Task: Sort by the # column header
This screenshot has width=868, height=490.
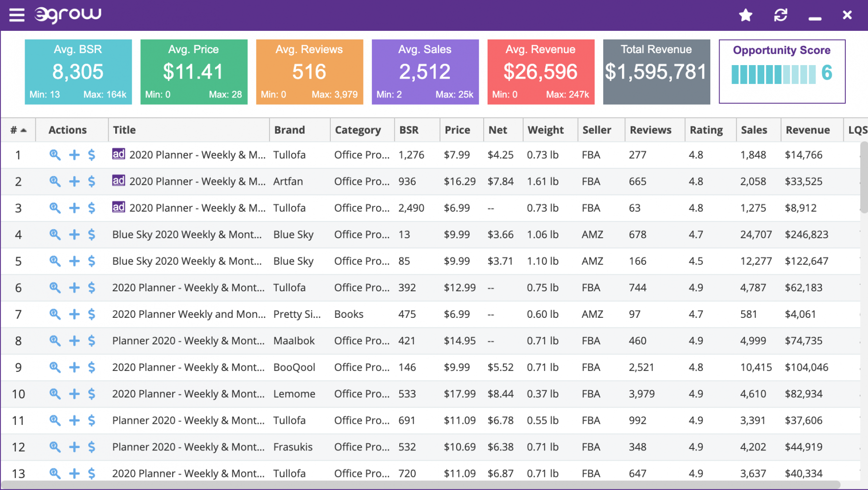Action: click(x=18, y=130)
